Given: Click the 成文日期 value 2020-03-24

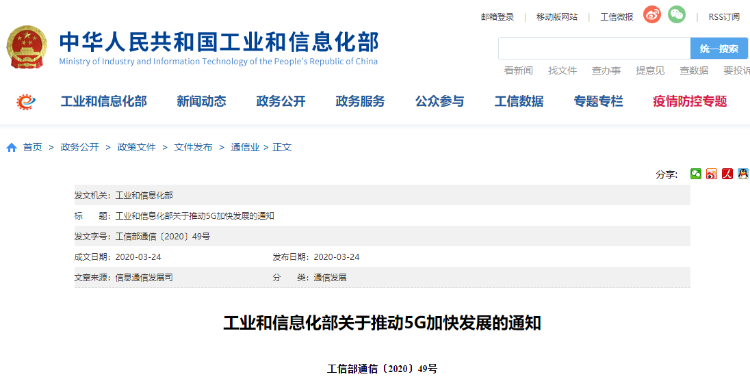Looking at the screenshot, I should (138, 257).
